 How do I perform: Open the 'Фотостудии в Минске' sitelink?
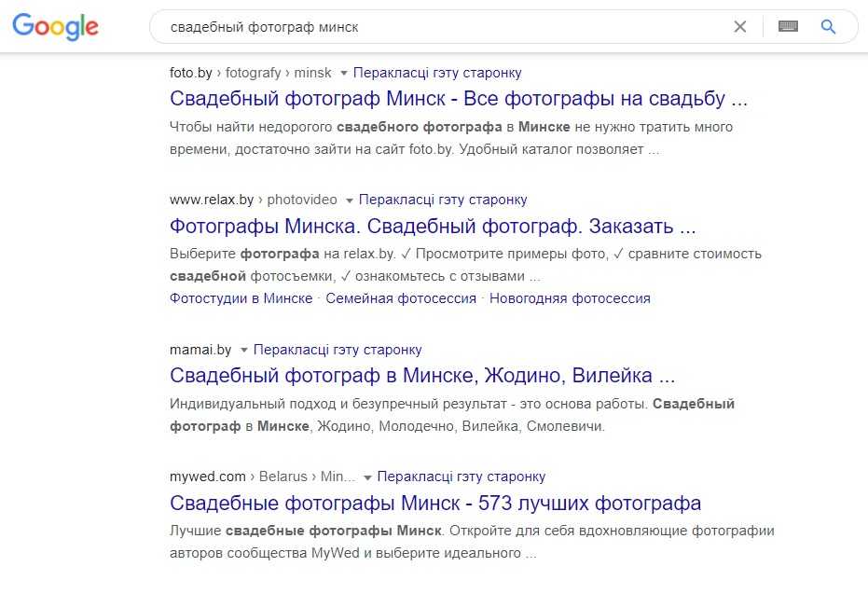pos(241,298)
